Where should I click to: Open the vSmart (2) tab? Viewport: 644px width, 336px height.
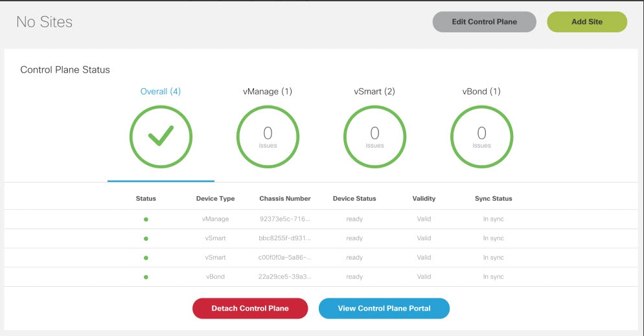pos(374,91)
